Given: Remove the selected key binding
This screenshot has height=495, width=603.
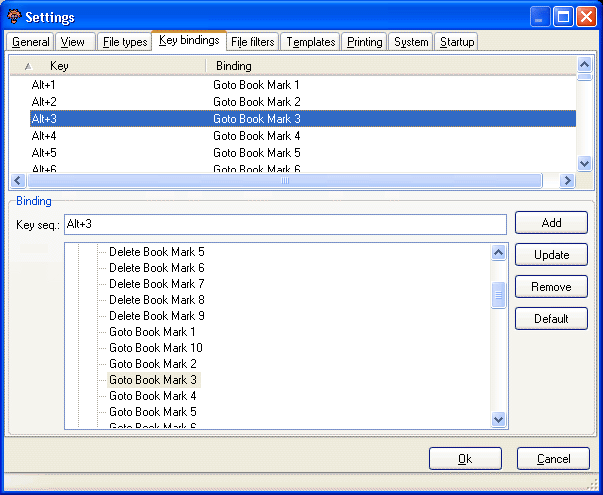Looking at the screenshot, I should pyautogui.click(x=551, y=287).
